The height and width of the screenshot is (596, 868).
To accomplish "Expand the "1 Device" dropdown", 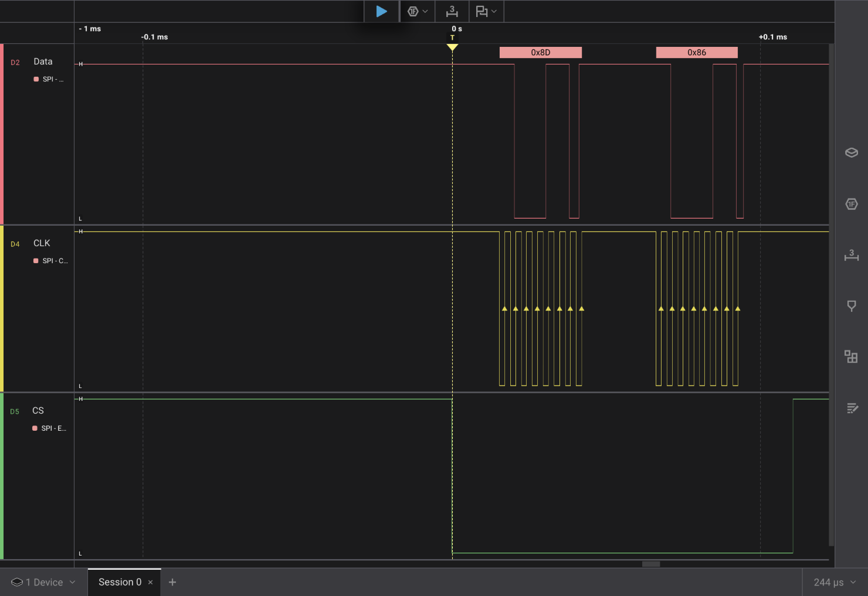I will [43, 582].
